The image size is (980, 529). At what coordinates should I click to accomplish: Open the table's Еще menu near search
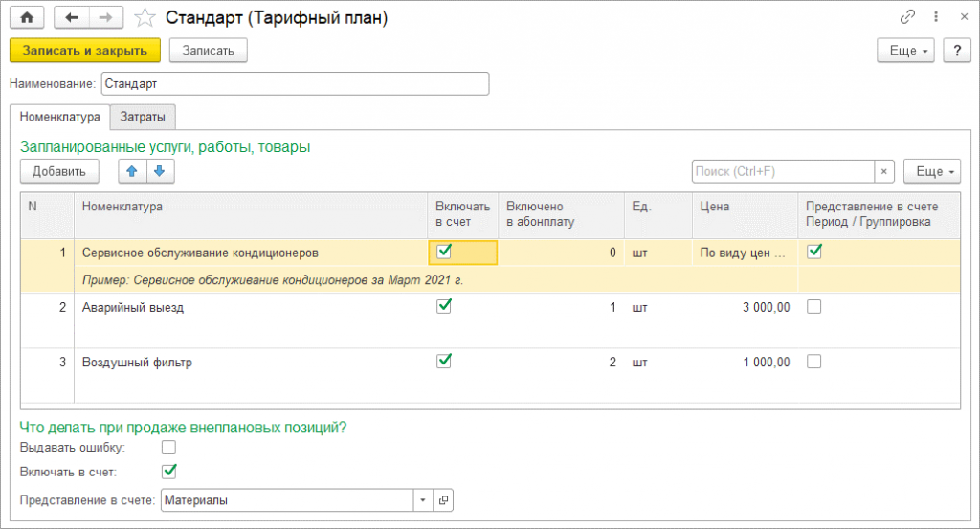931,171
